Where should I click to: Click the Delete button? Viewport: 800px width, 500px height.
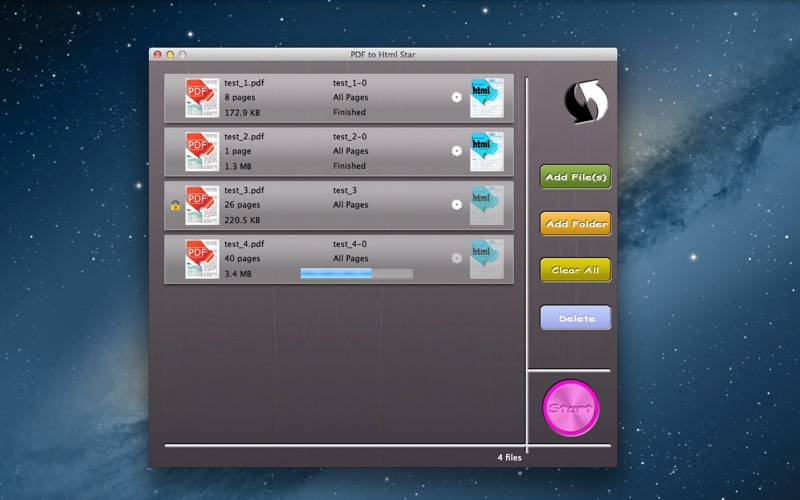tap(575, 318)
